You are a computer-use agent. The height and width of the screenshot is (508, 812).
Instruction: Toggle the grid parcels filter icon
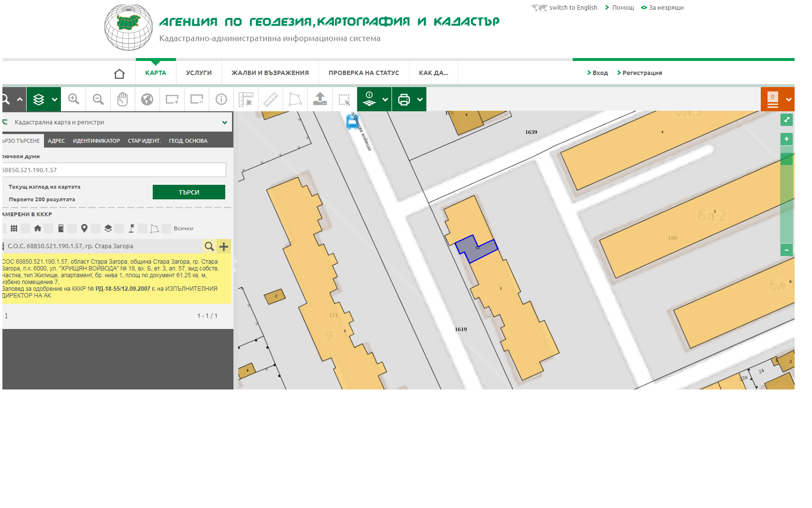[14, 228]
